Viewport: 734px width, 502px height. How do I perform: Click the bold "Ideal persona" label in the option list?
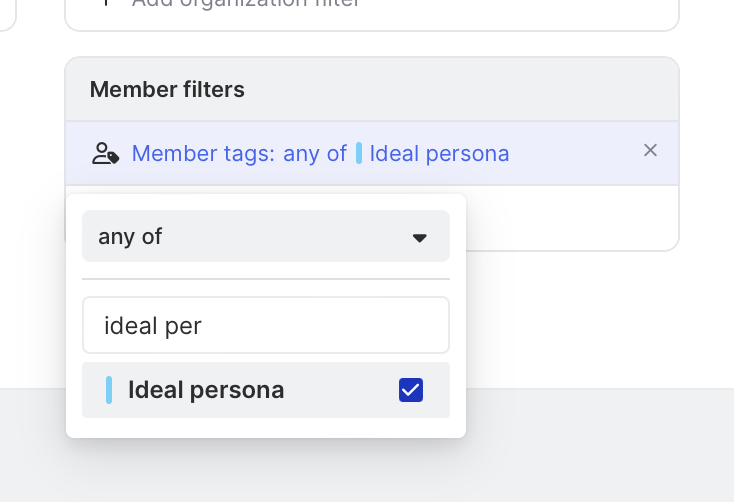[x=206, y=390]
